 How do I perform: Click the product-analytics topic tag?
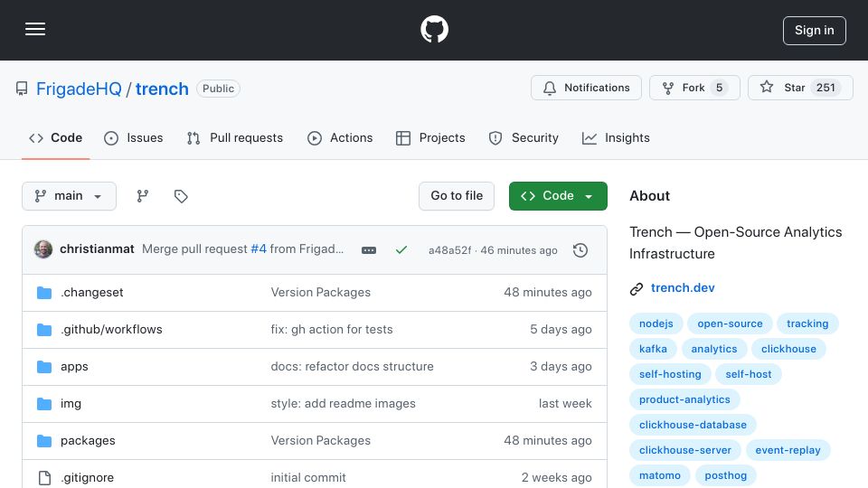click(x=684, y=399)
